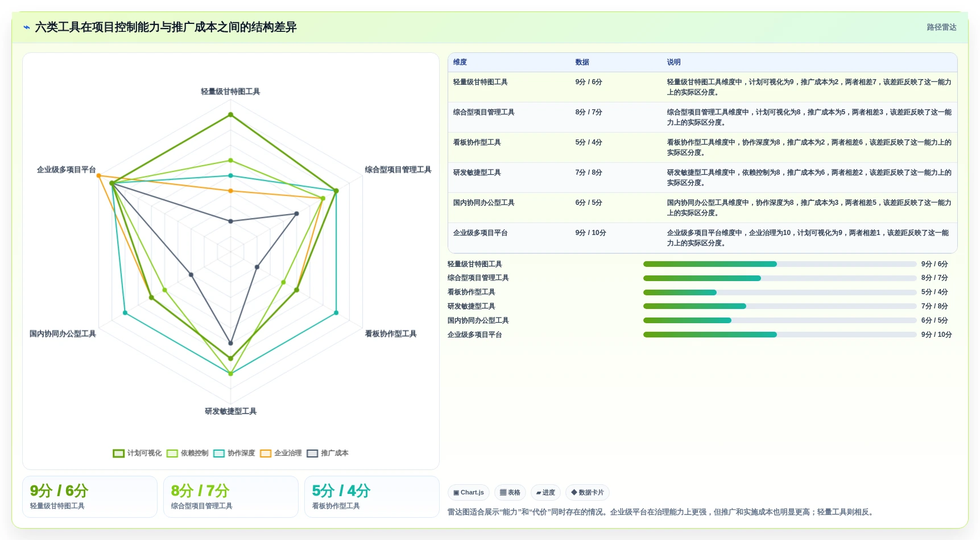Click the 路径雷达 label in header
Viewport: 980px width, 540px height.
click(941, 27)
